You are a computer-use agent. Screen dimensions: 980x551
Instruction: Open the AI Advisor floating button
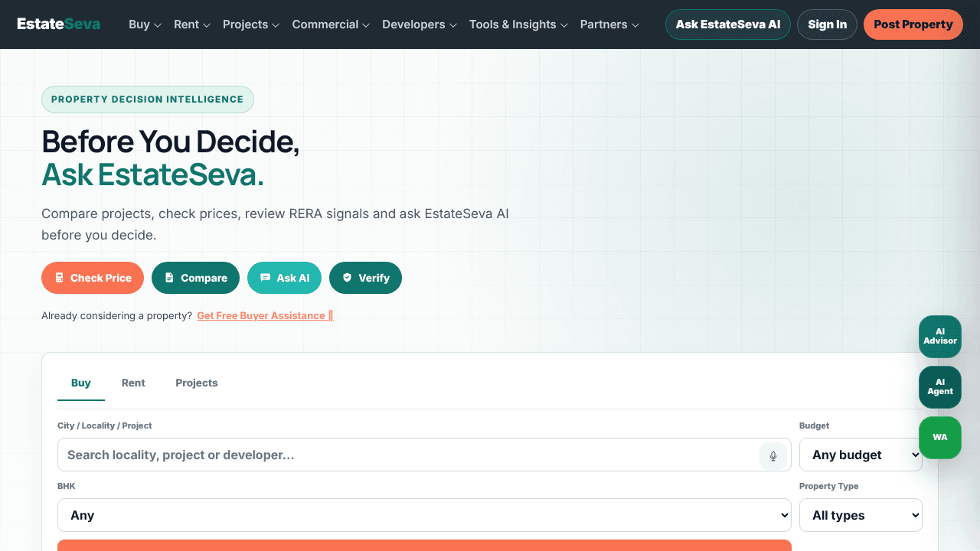[x=940, y=336]
